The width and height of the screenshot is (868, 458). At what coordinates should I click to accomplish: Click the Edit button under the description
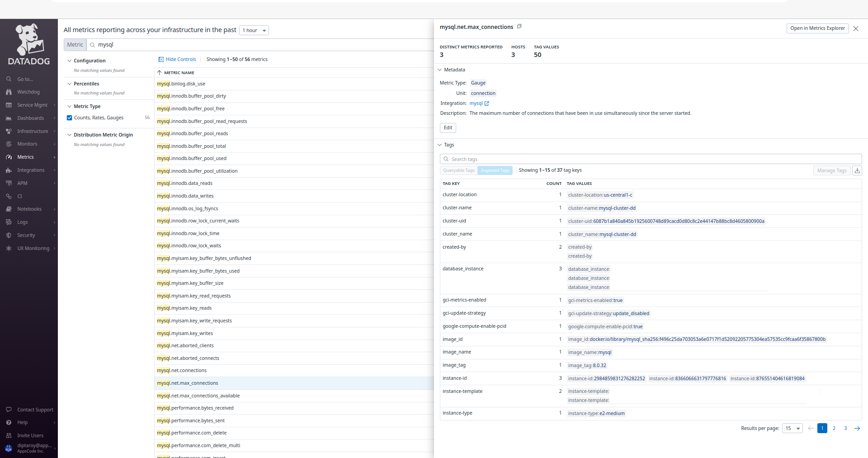point(448,128)
